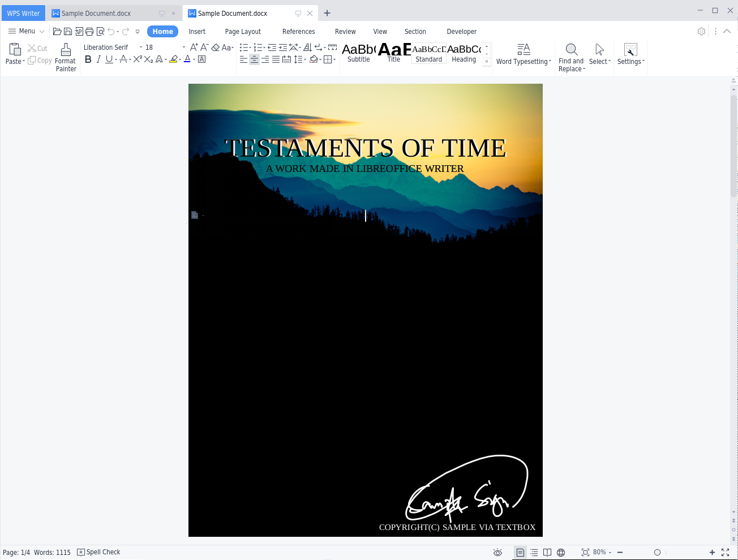
Task: Click the Clear formatting eraser icon
Action: 216,48
